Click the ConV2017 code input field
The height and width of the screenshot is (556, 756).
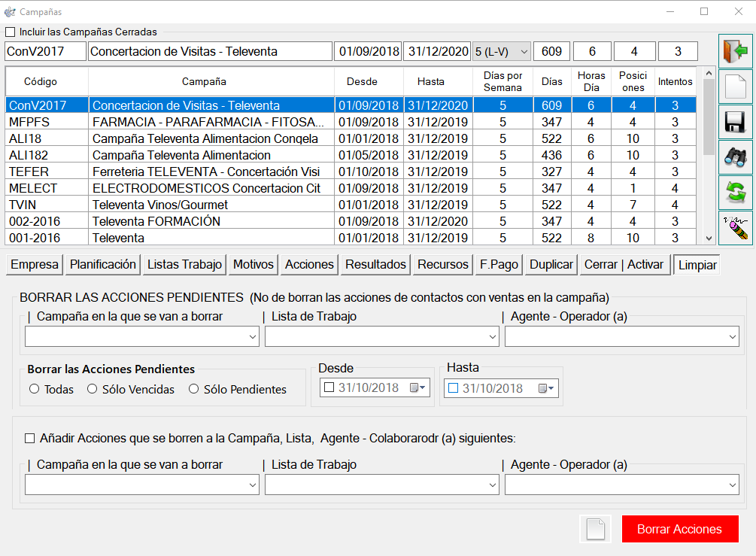45,51
